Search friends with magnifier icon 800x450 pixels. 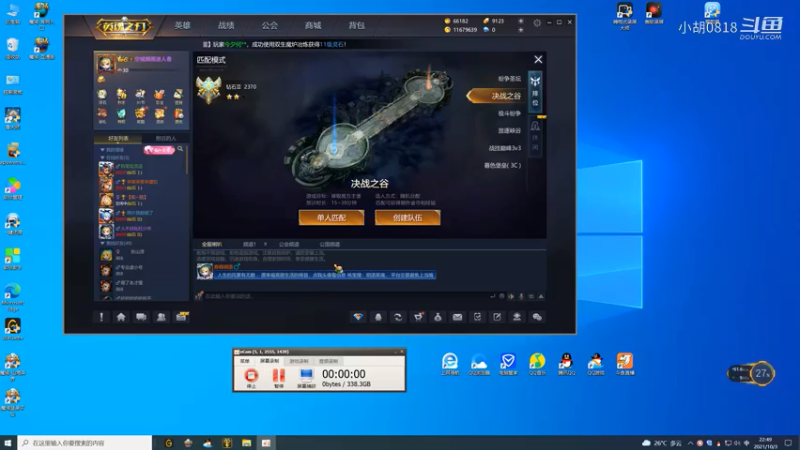point(180,149)
